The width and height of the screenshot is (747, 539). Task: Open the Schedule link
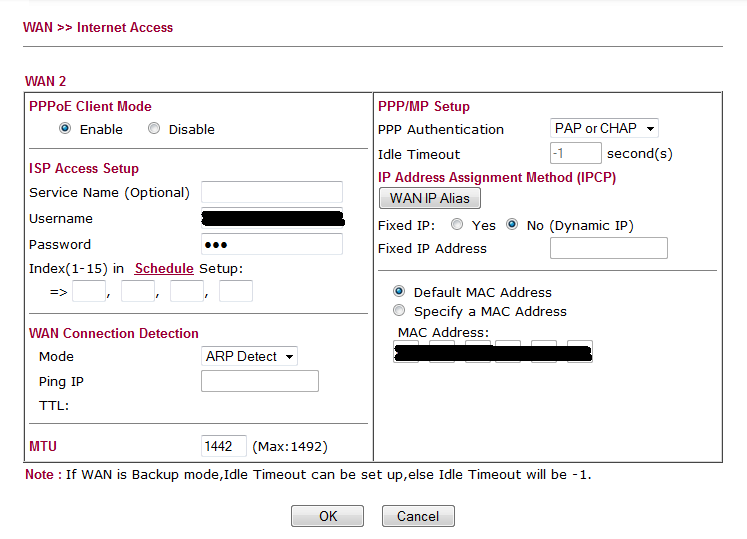164,268
